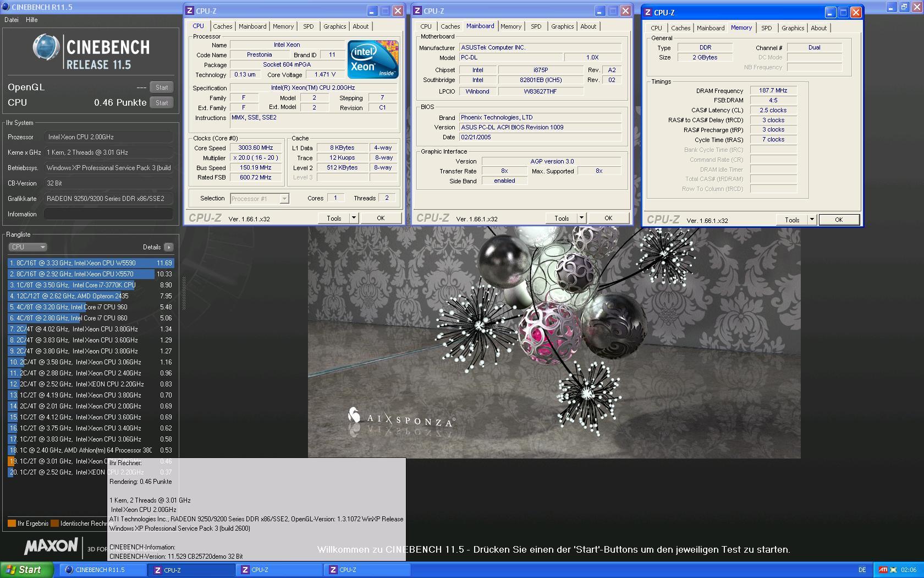Screen dimensions: 924x578
Task: Click the DRAM Frequency value 187.7 MHz
Action: click(x=773, y=90)
